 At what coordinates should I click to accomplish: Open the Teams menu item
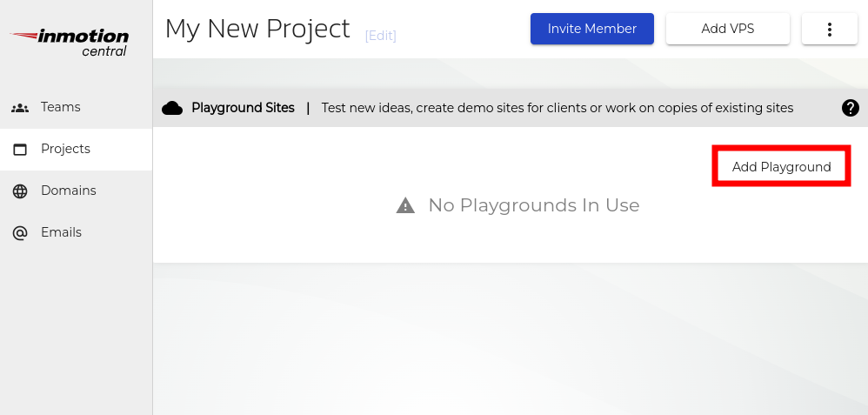pos(61,107)
